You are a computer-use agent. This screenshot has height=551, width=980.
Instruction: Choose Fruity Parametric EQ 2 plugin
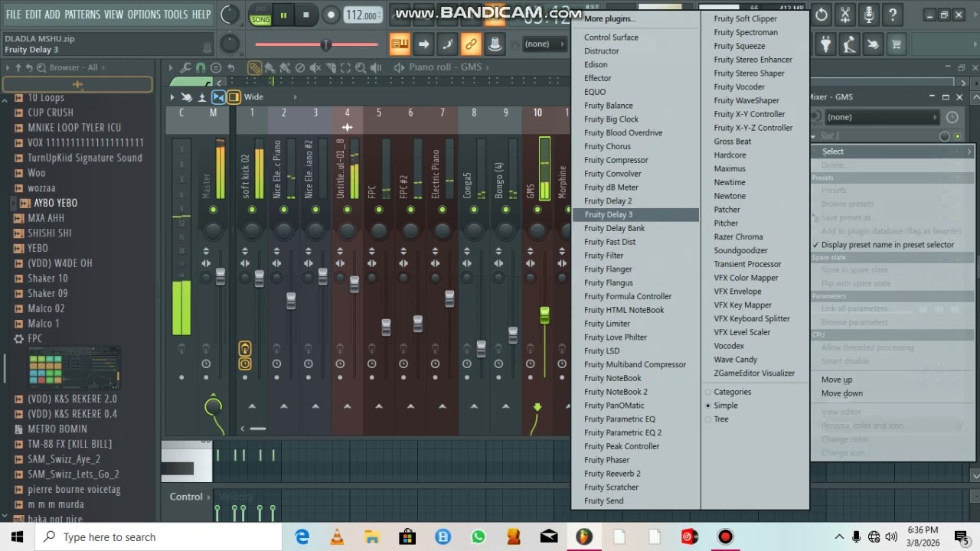click(x=622, y=432)
